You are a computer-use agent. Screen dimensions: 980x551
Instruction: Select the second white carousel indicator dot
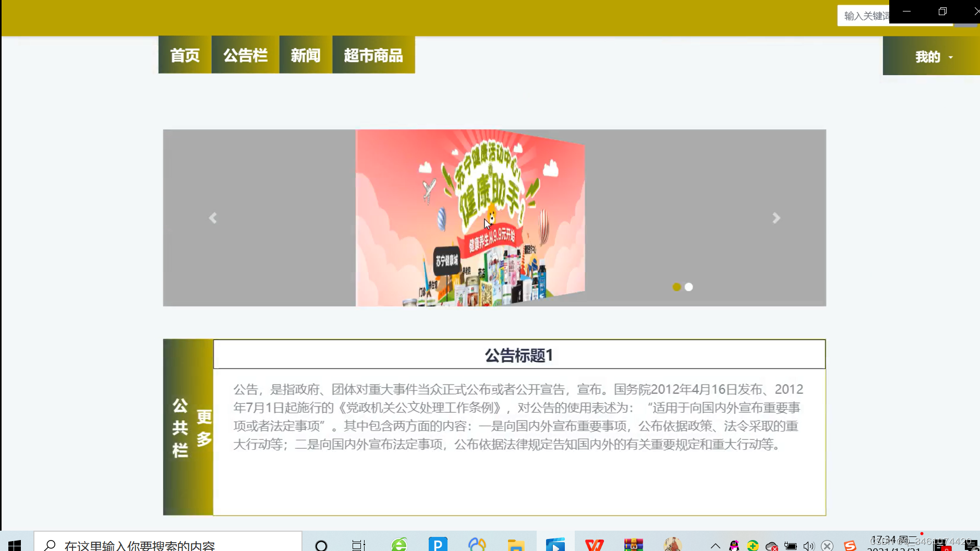click(x=689, y=287)
